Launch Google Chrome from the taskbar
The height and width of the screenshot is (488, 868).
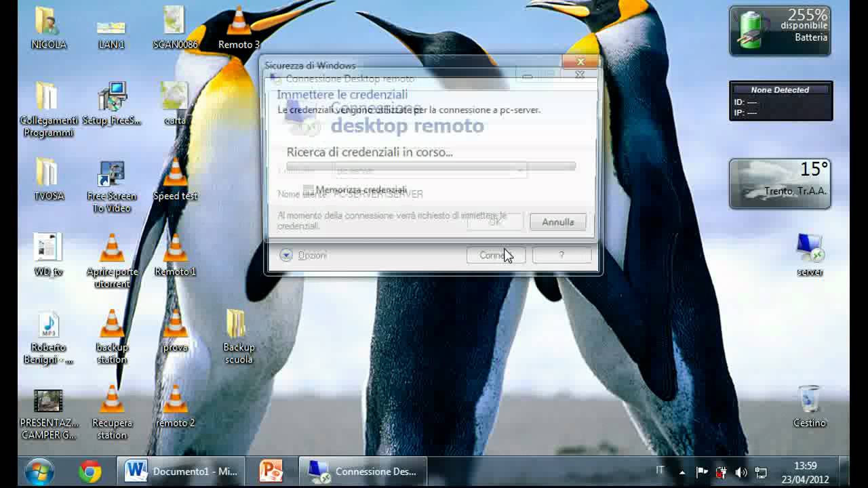pyautogui.click(x=90, y=471)
